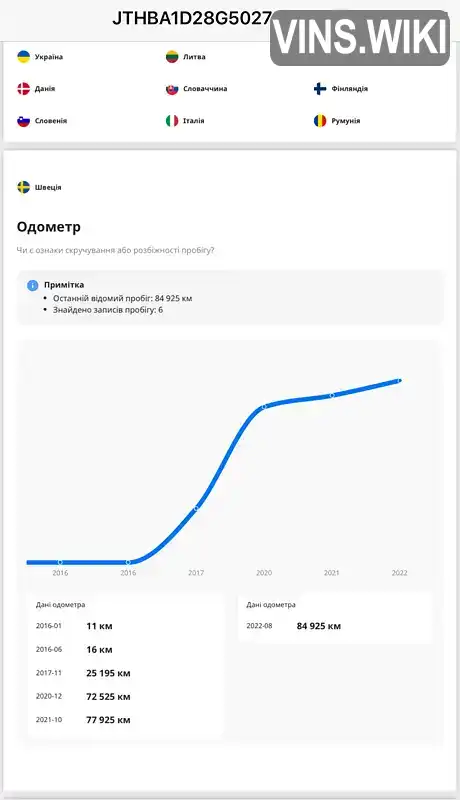Click the 2021 data point on the odometer curve
Screen dimensions: 460x800
coord(331,395)
